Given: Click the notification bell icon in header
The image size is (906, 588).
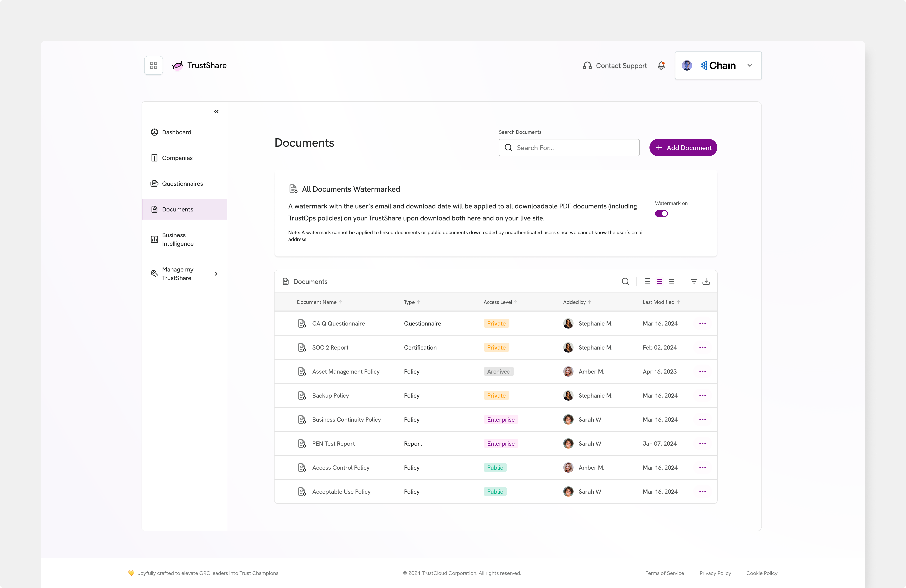Looking at the screenshot, I should (x=661, y=65).
